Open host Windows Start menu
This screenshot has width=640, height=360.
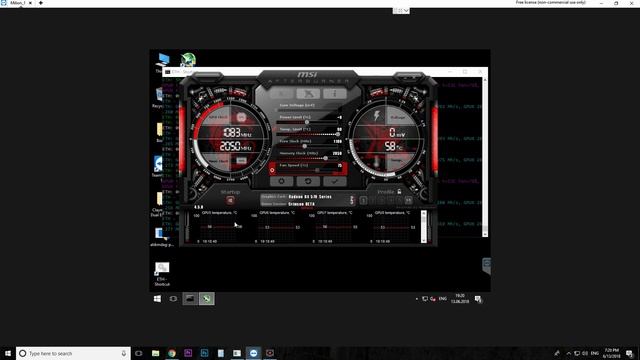(x=8, y=353)
